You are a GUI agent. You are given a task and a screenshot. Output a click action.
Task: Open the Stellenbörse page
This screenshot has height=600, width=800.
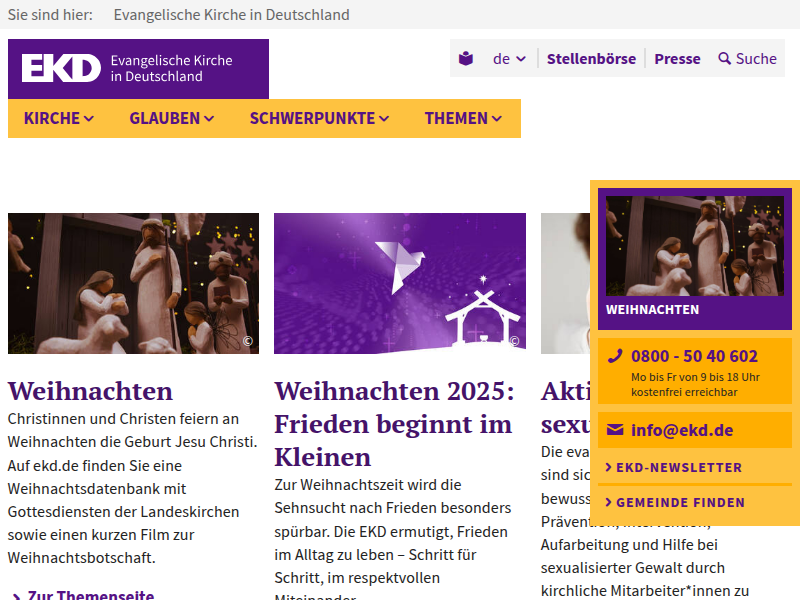coord(590,59)
